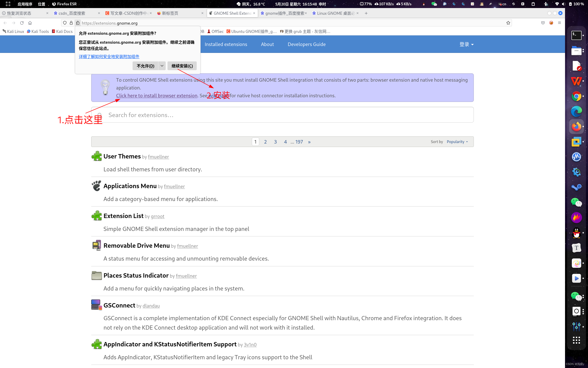Switch to the csdn_百度搜索 tab
Image resolution: width=588 pixels, height=368 pixels.
click(x=72, y=13)
